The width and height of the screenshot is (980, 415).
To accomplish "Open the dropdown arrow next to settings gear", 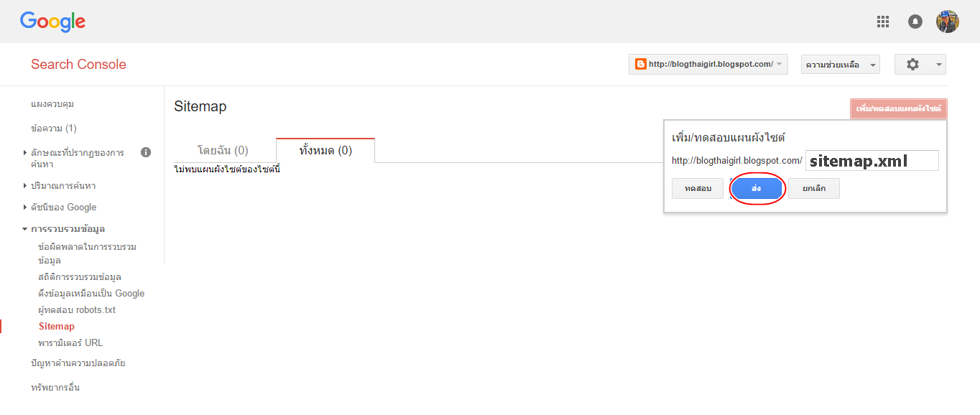I will [x=939, y=65].
